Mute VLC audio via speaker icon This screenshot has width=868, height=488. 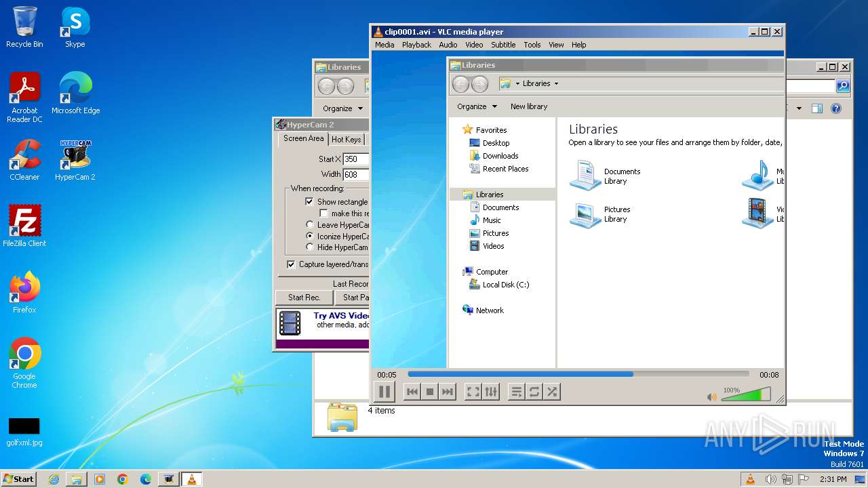711,397
